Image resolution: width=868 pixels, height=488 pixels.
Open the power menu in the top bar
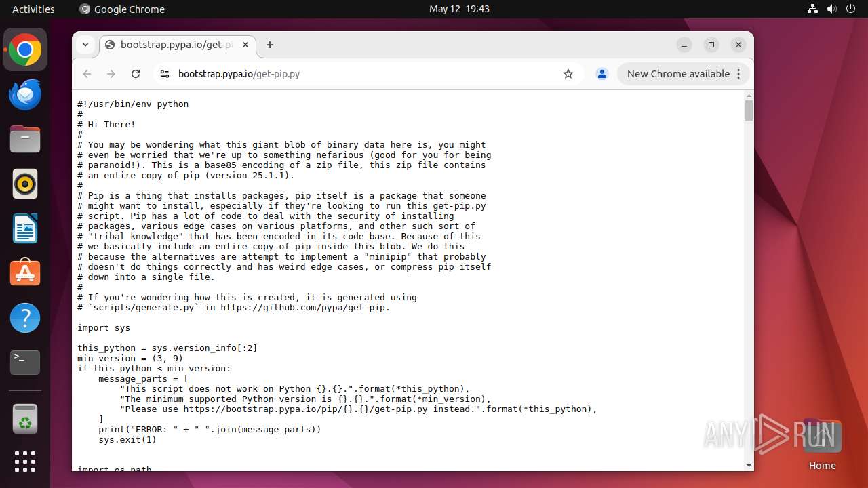pos(850,9)
